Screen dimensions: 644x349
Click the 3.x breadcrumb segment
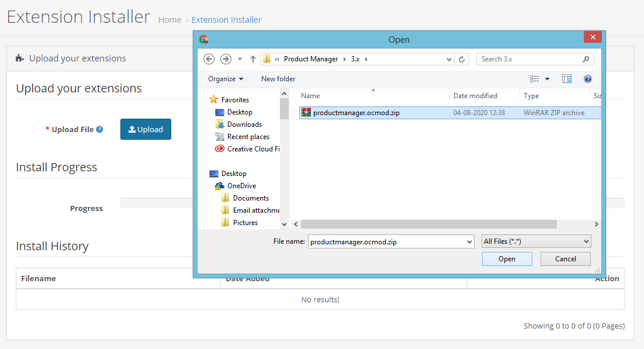355,59
